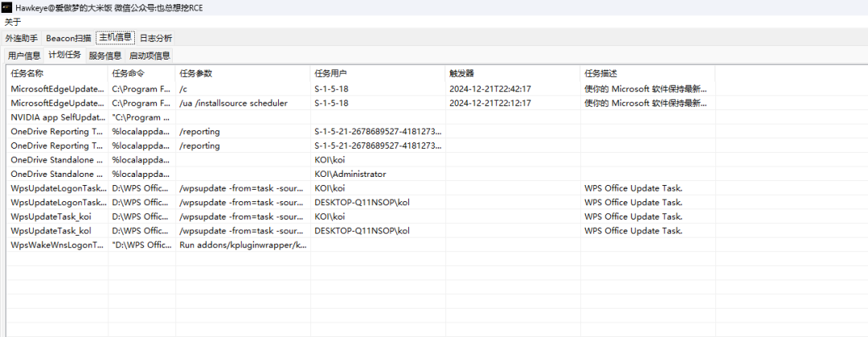Switch to the 用户信息 sub-tab
This screenshot has width=868, height=337.
(x=24, y=55)
